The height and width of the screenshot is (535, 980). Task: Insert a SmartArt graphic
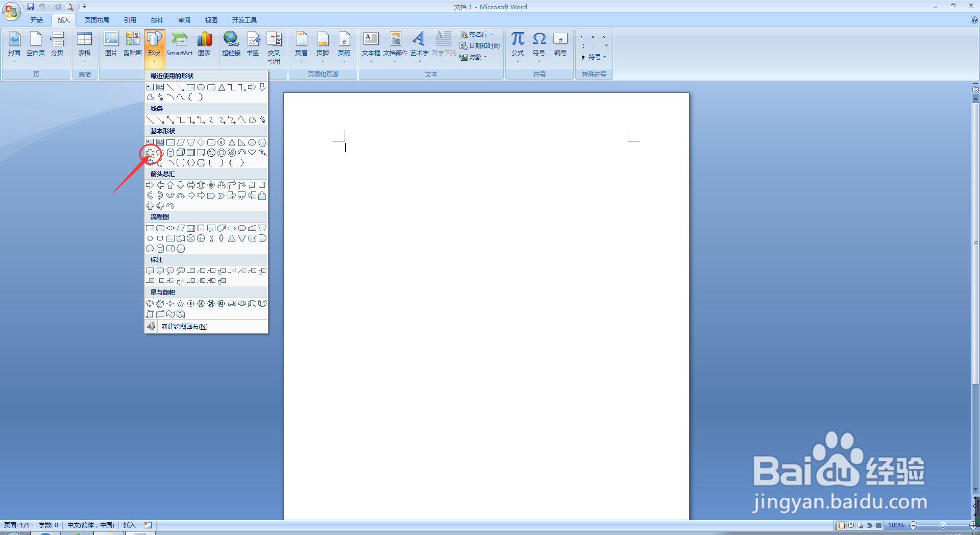[179, 44]
